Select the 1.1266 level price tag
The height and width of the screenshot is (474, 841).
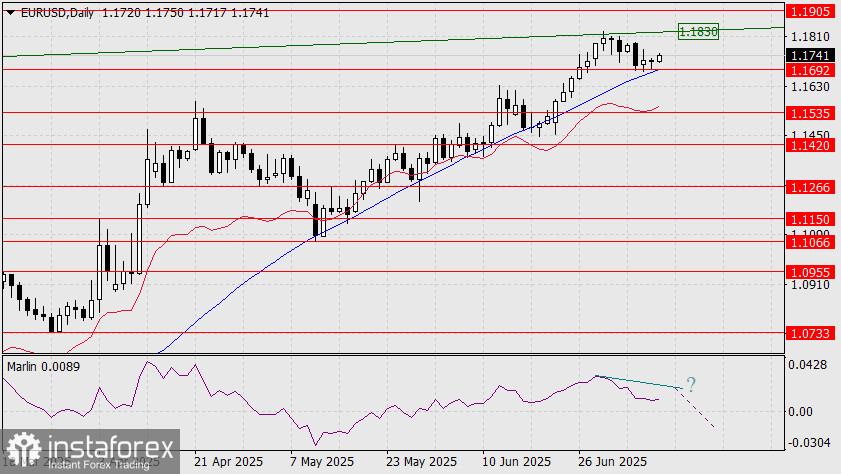(x=810, y=187)
